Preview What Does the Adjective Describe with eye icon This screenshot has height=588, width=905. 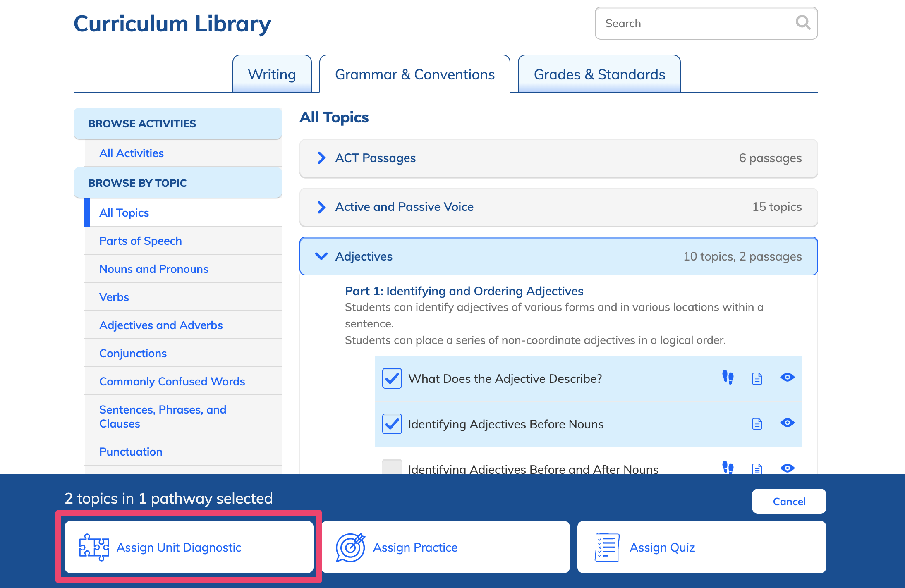coord(788,377)
